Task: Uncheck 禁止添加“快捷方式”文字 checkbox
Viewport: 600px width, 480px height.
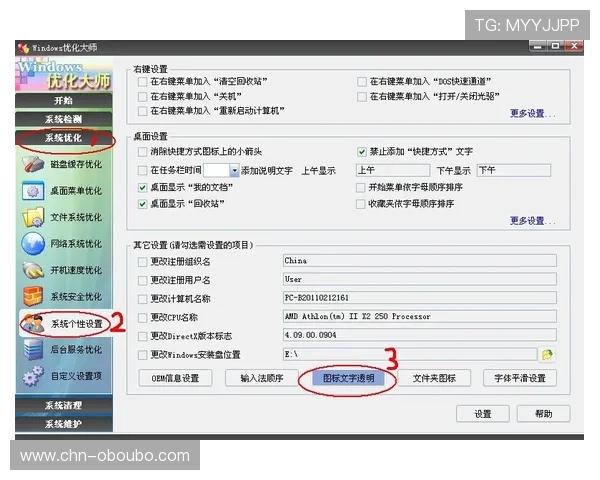Action: [362, 152]
